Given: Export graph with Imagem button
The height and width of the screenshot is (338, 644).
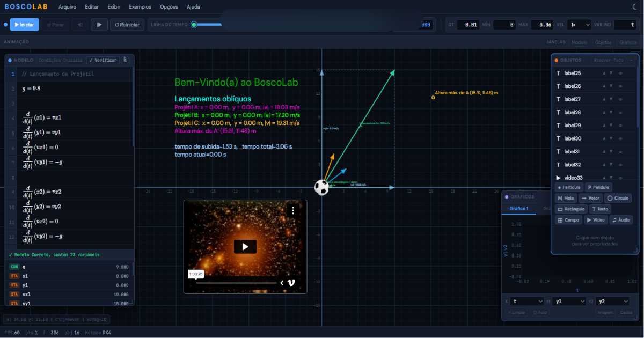Looking at the screenshot, I should [x=605, y=312].
